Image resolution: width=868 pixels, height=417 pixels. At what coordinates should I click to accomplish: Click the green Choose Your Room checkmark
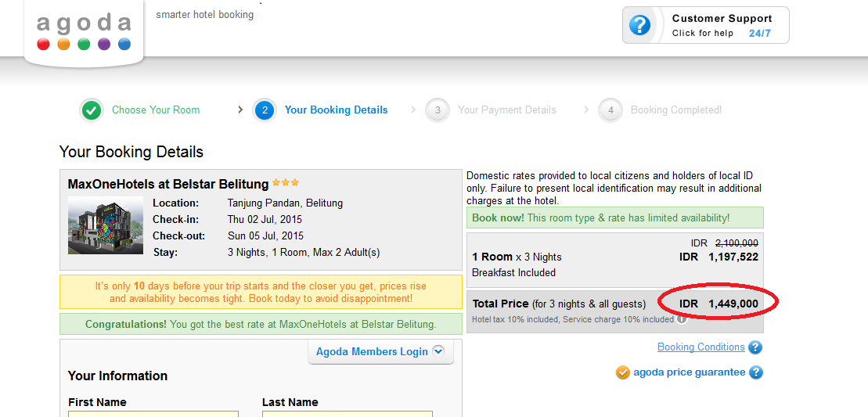coord(92,110)
